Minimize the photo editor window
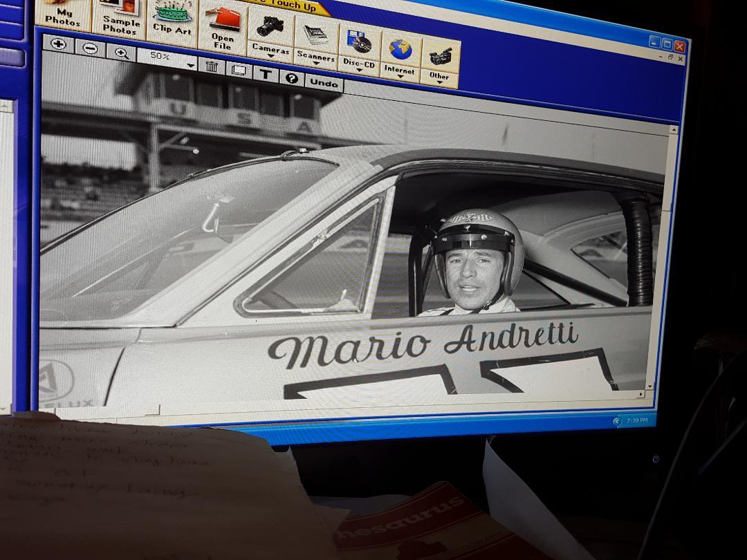747x560 pixels. [x=654, y=41]
